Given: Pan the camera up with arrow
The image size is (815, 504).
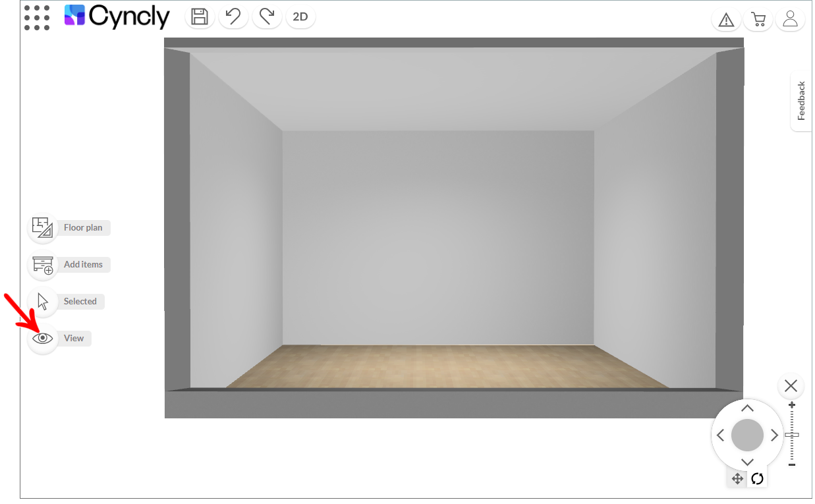Looking at the screenshot, I should 747,409.
